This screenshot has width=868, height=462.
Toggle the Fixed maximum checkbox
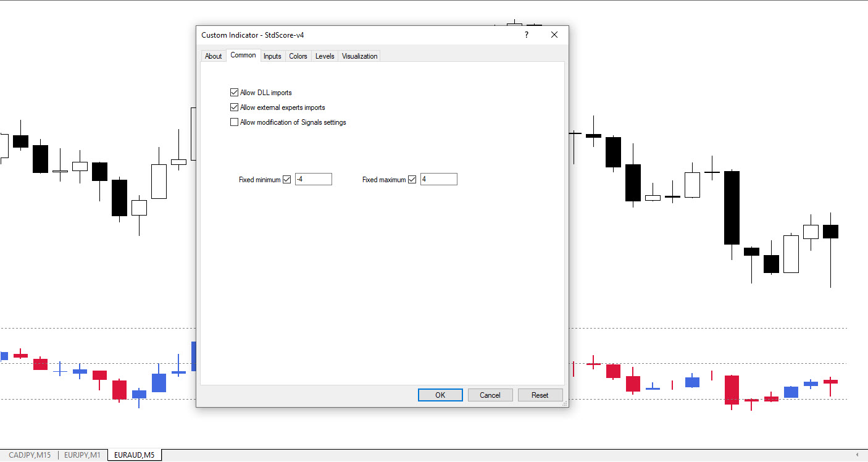(x=412, y=180)
